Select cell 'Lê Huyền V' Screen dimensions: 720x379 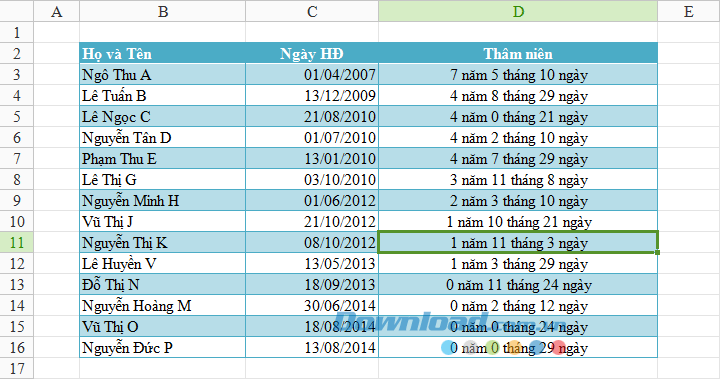(x=163, y=264)
